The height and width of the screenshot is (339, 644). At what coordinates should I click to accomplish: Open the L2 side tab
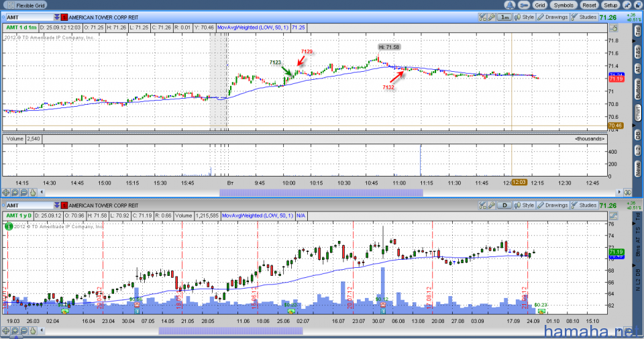click(638, 150)
